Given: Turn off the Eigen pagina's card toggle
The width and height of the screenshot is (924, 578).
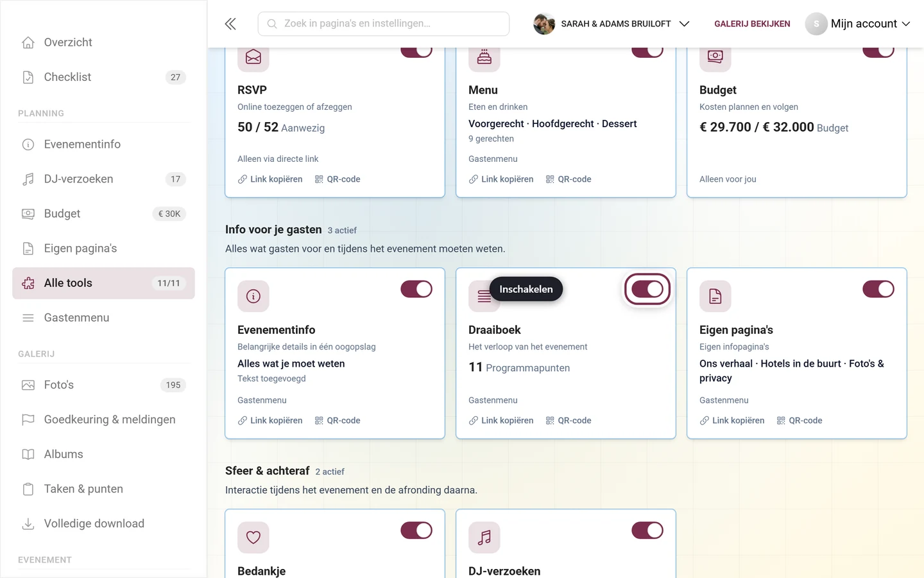Looking at the screenshot, I should (x=878, y=289).
